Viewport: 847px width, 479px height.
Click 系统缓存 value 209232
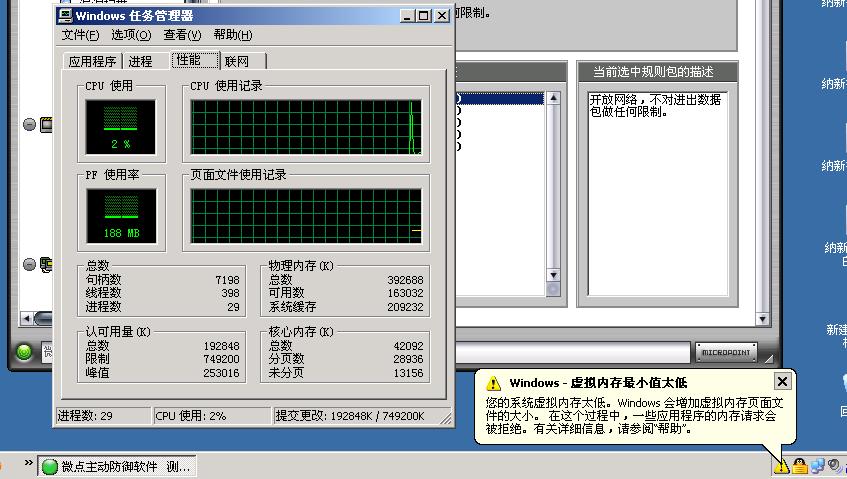point(405,307)
